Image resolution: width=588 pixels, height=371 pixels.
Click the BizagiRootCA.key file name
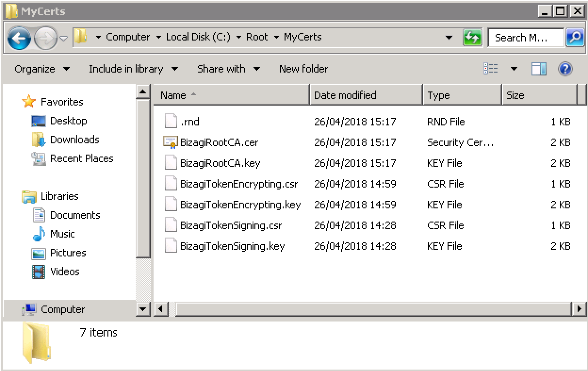pos(220,163)
